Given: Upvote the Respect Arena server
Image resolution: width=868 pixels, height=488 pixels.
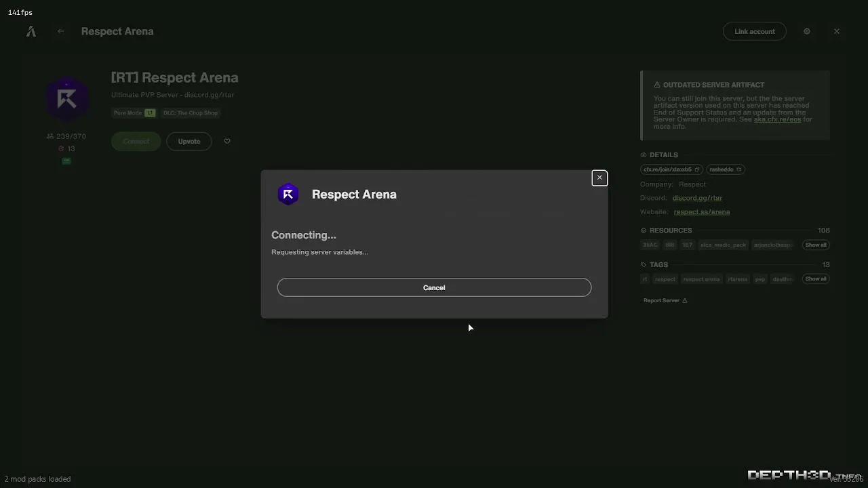Looking at the screenshot, I should click(x=189, y=142).
